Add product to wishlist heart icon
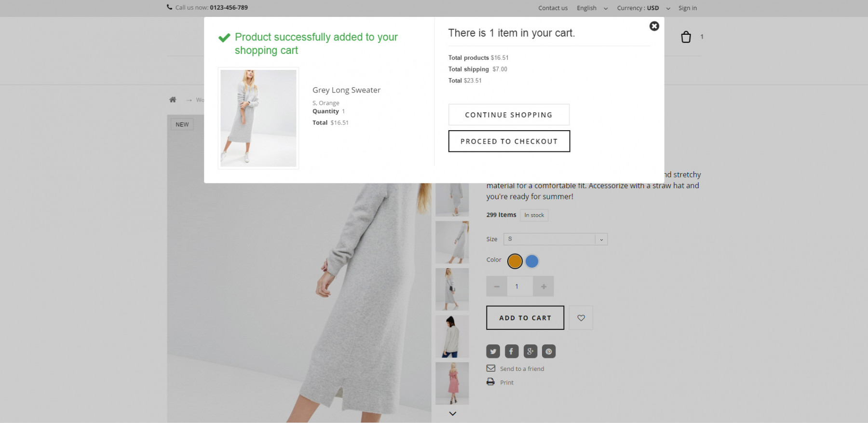Image resolution: width=868 pixels, height=423 pixels. pyautogui.click(x=581, y=318)
